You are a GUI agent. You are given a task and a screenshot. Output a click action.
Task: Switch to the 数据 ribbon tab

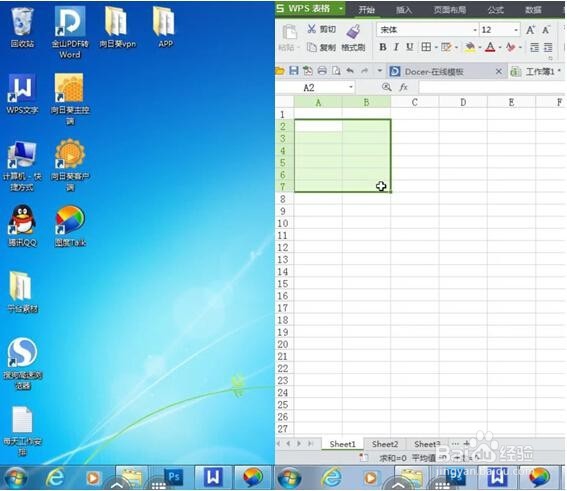point(533,10)
